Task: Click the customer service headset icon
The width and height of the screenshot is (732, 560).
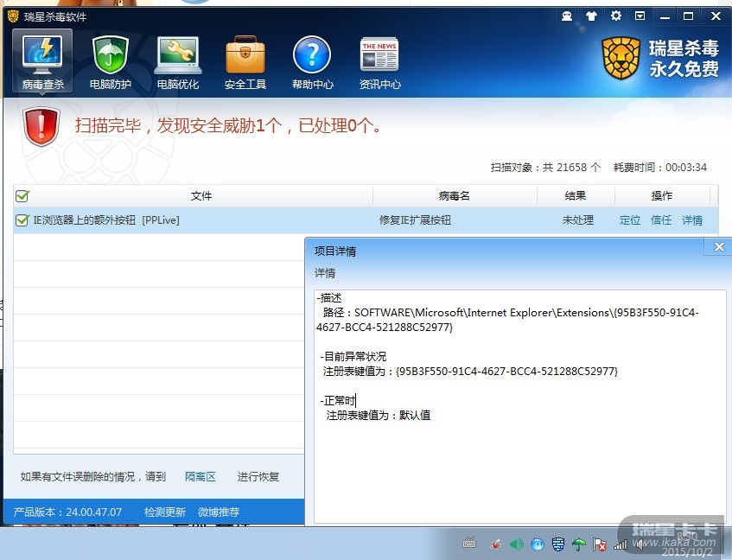Action: [x=567, y=16]
